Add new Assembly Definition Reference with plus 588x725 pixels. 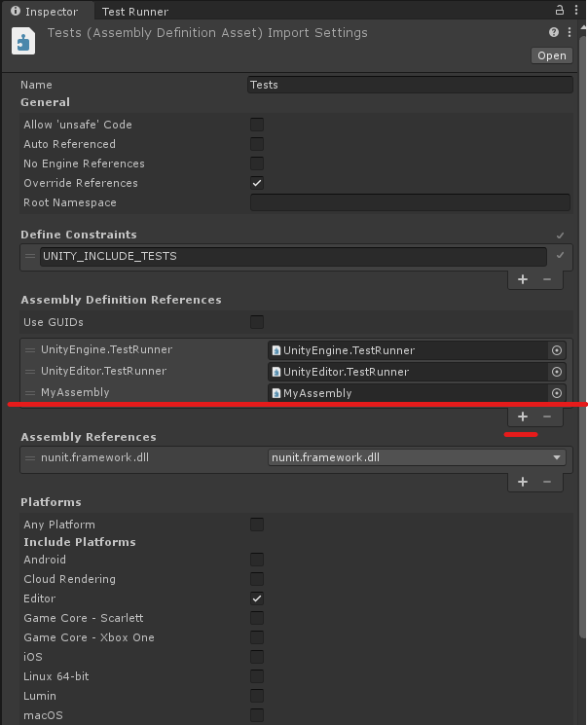pos(523,417)
